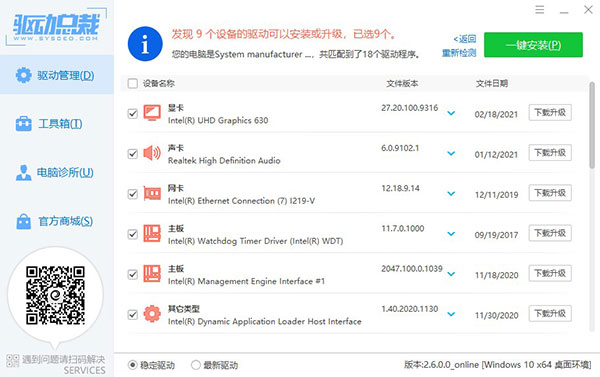Click 下载升级 for Watchdog Timer Driver

[550, 233]
